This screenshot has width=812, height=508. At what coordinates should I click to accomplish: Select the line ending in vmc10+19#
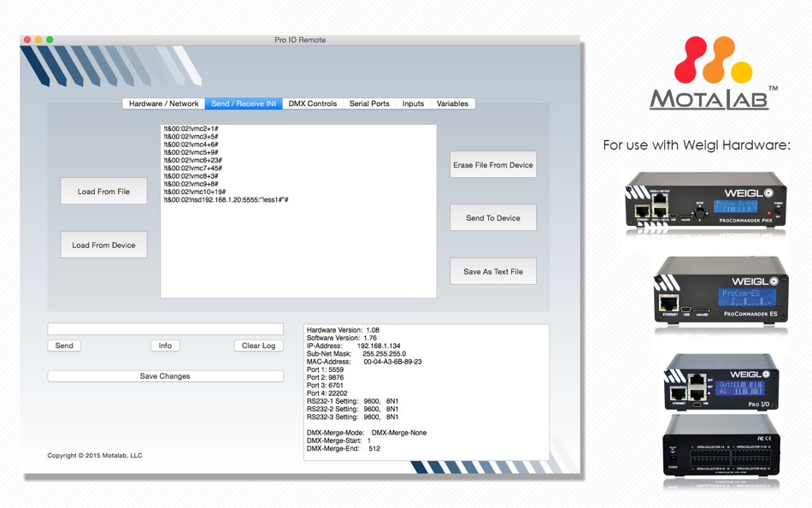click(195, 192)
